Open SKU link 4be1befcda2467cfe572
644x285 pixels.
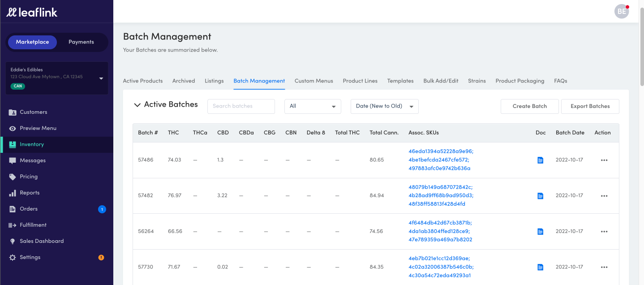tap(439, 160)
